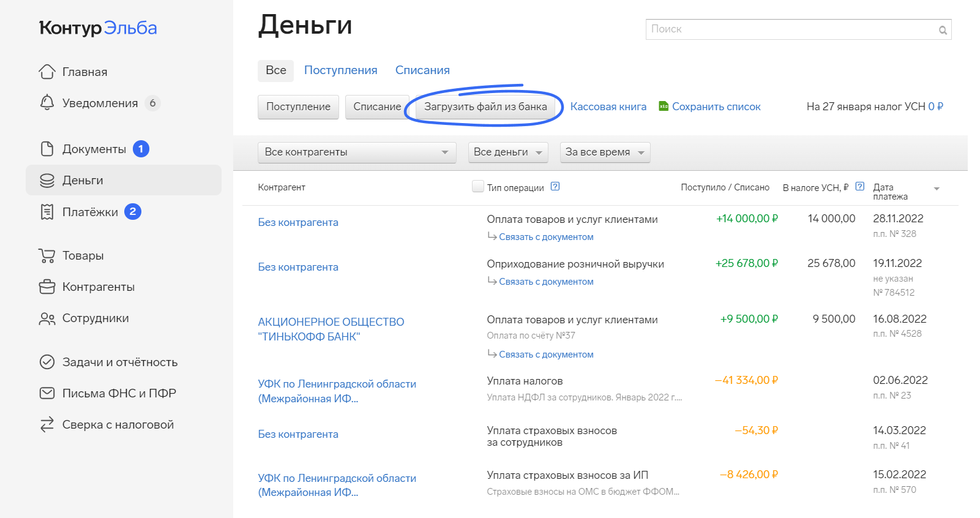Open Сверка с налоговой section
Viewport: 980px width, 518px height.
point(118,424)
